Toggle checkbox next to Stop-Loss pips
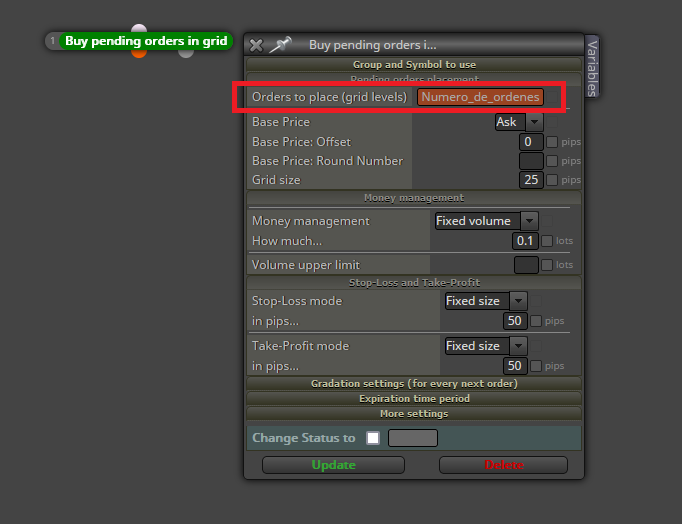The image size is (682, 524). (x=536, y=321)
